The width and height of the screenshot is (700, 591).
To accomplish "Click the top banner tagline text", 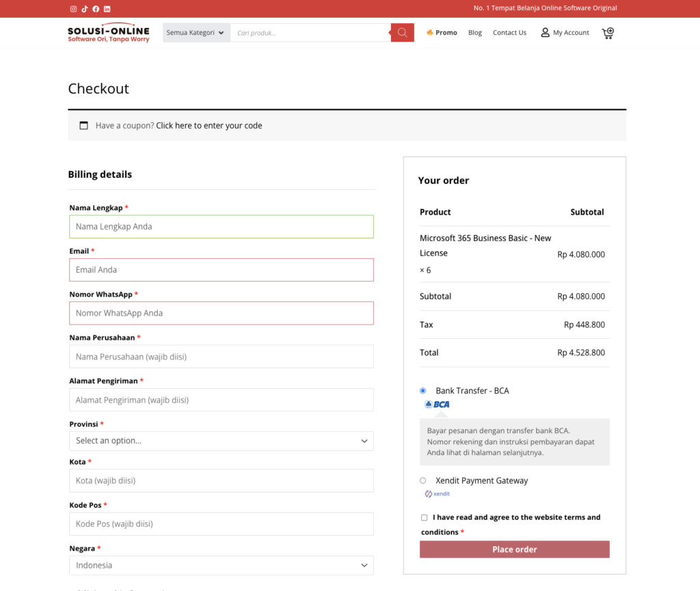I will pos(545,8).
